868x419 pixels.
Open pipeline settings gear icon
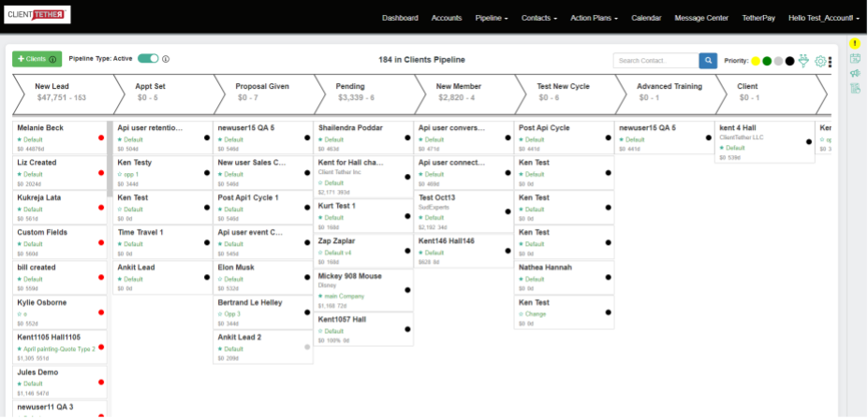pos(820,62)
